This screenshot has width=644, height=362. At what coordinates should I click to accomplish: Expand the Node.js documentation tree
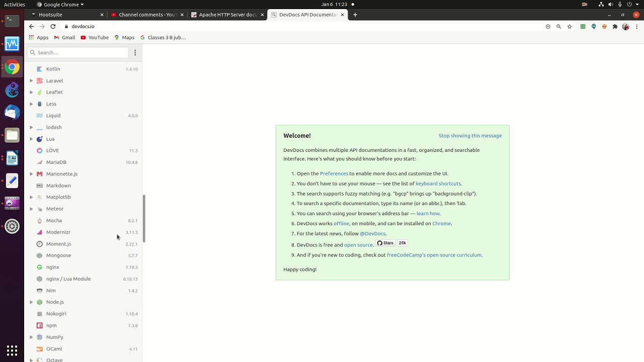tap(31, 302)
